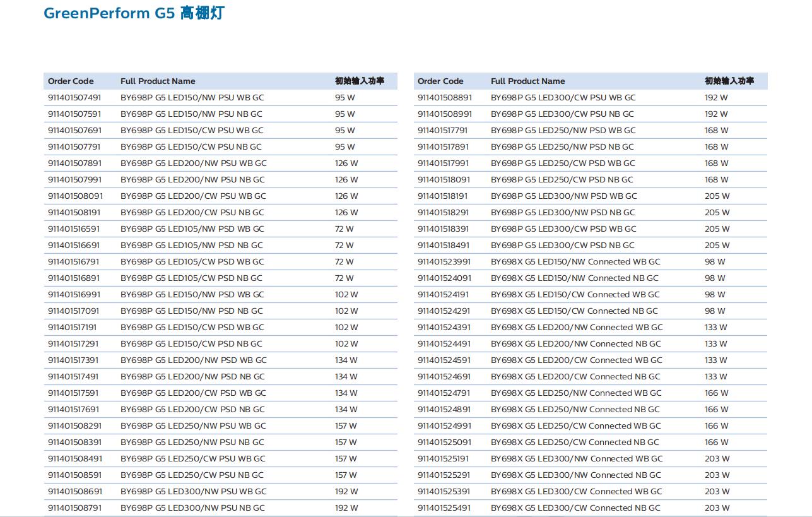Select order code 911401517191
Viewport: 812px width, 517px height.
[73, 328]
